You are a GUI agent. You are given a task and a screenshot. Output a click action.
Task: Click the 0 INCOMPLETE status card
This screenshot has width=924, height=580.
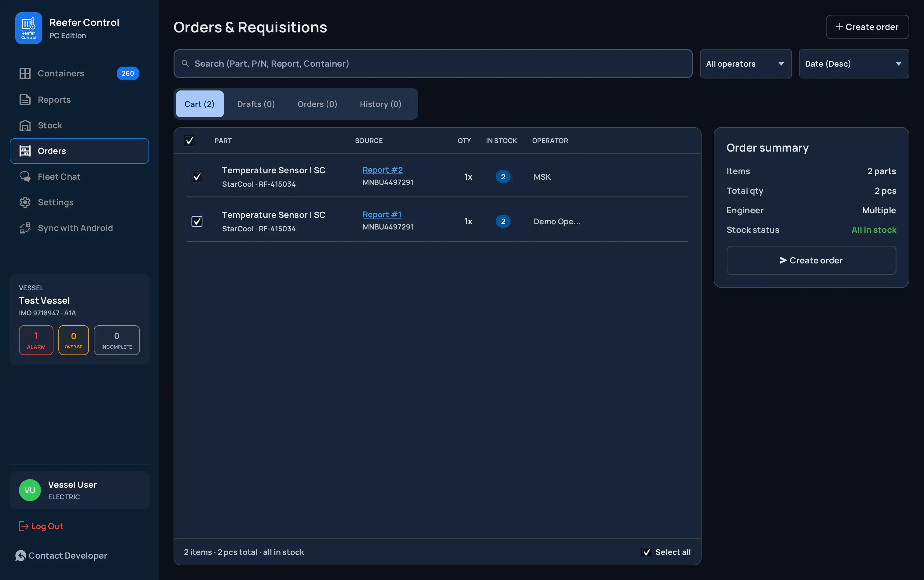click(117, 340)
